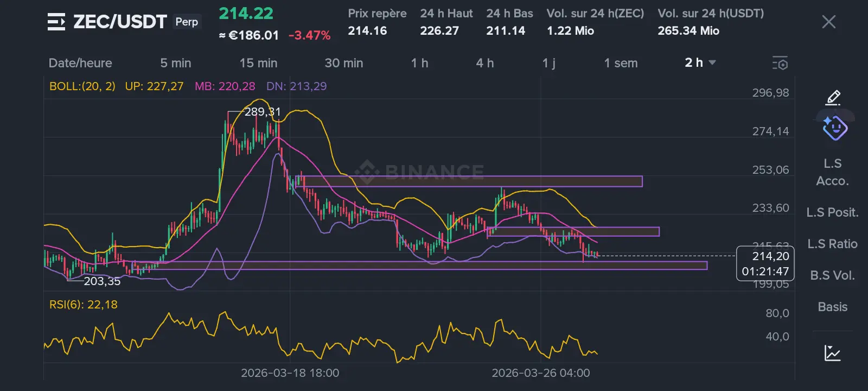Click the line chart icon at bottom right
This screenshot has height=391, width=868.
coord(832,353)
